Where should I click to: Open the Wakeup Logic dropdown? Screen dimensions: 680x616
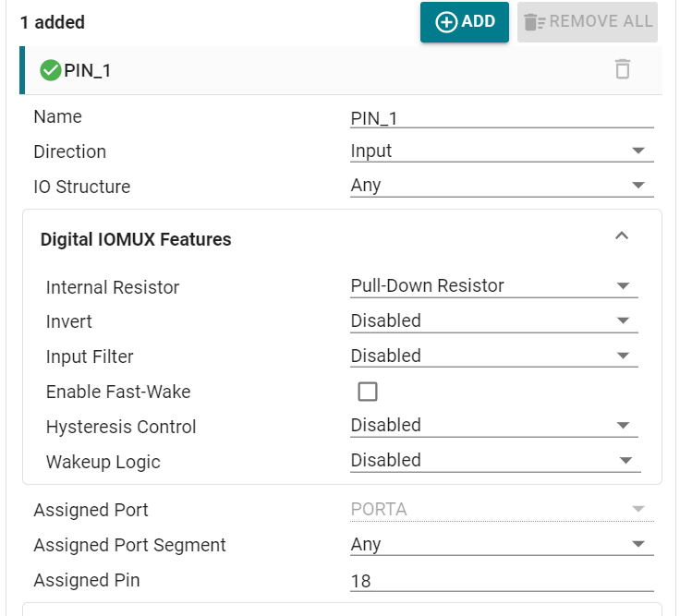coord(495,461)
